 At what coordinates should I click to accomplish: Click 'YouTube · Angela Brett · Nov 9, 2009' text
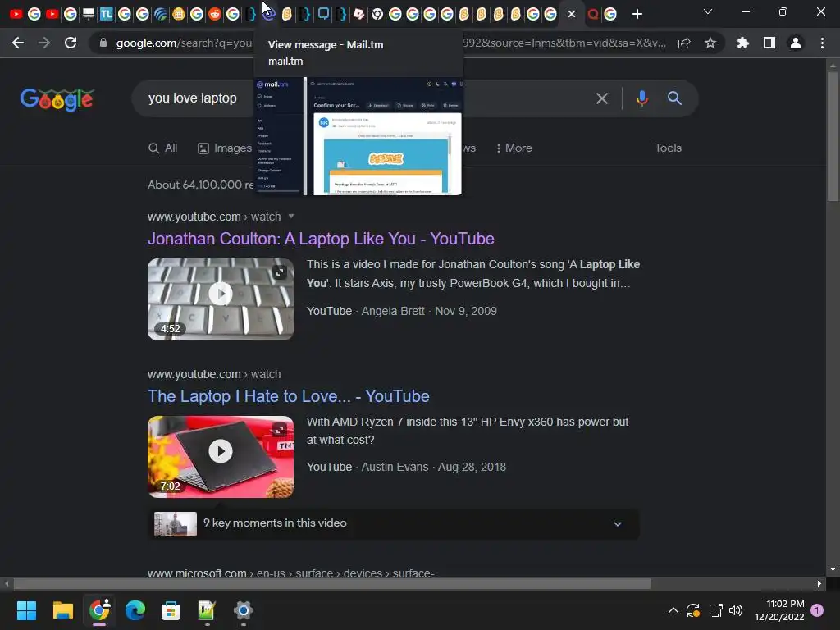(402, 311)
